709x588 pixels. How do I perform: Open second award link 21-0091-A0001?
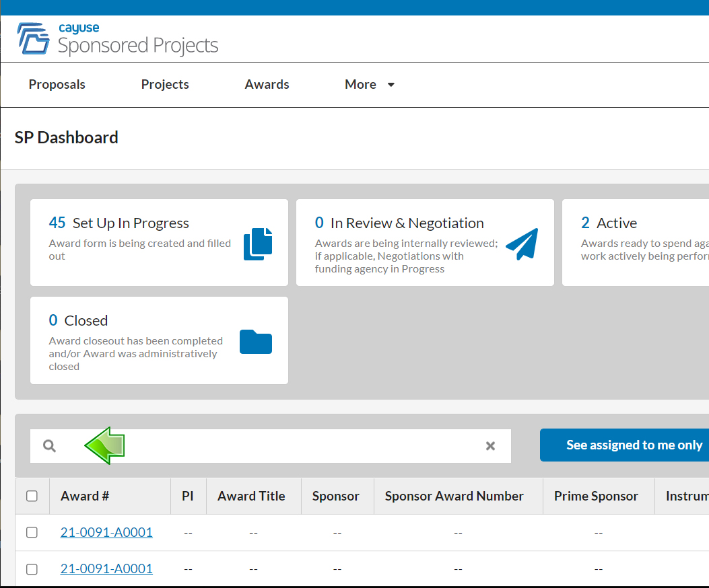106,568
